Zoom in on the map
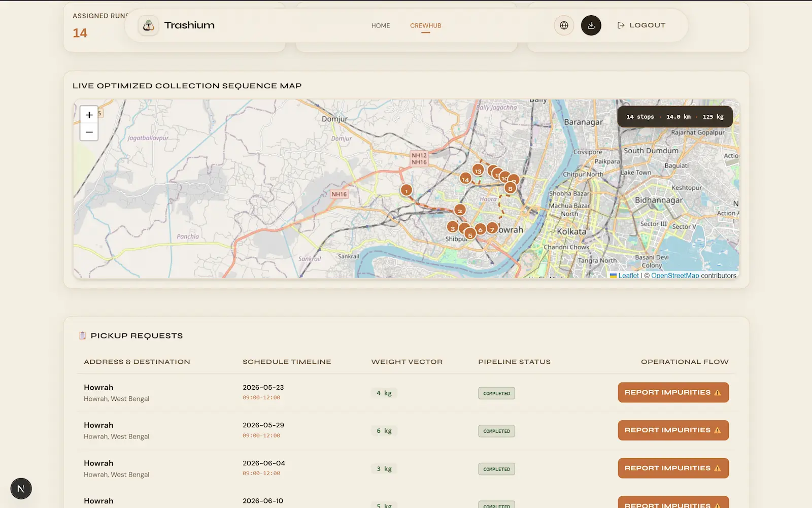This screenshot has height=508, width=812. coord(89,115)
